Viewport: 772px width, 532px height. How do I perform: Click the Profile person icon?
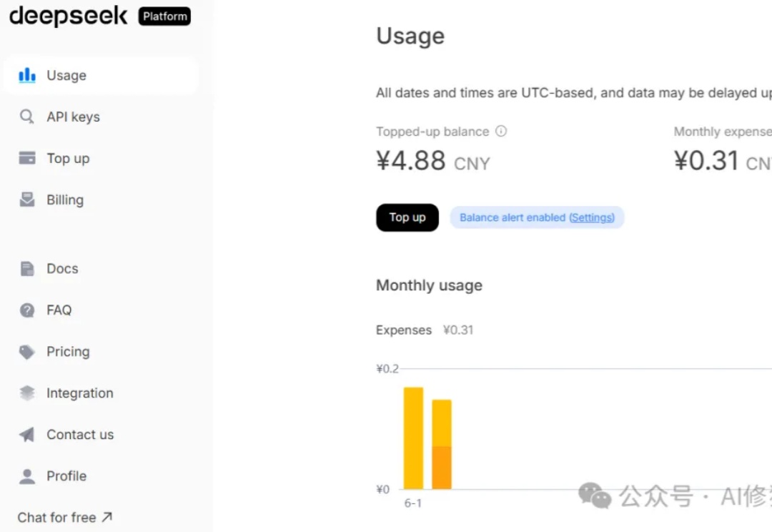click(x=27, y=476)
